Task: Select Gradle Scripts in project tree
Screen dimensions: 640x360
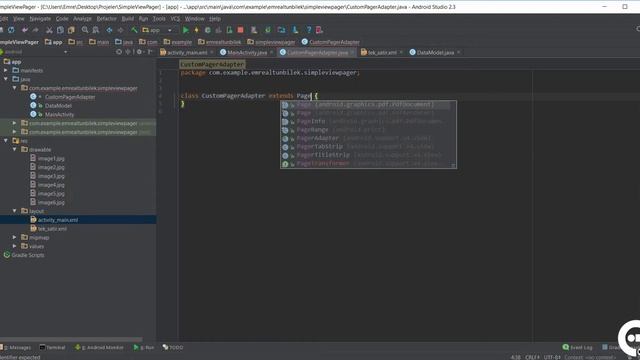Action: coord(28,255)
